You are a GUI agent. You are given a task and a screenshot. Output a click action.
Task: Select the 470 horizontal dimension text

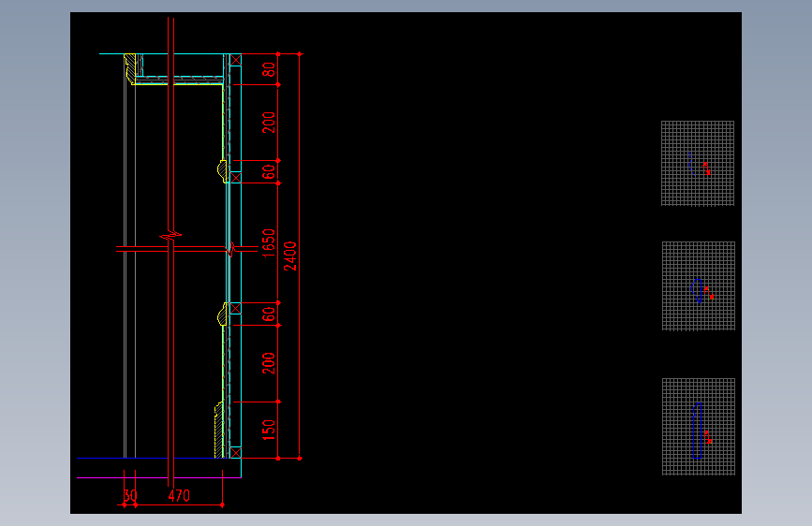tap(179, 496)
